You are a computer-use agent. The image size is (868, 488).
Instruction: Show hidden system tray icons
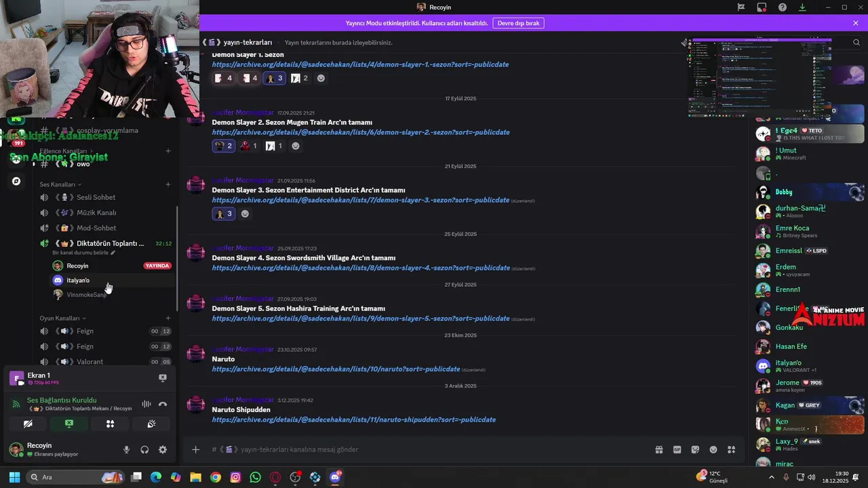click(771, 477)
